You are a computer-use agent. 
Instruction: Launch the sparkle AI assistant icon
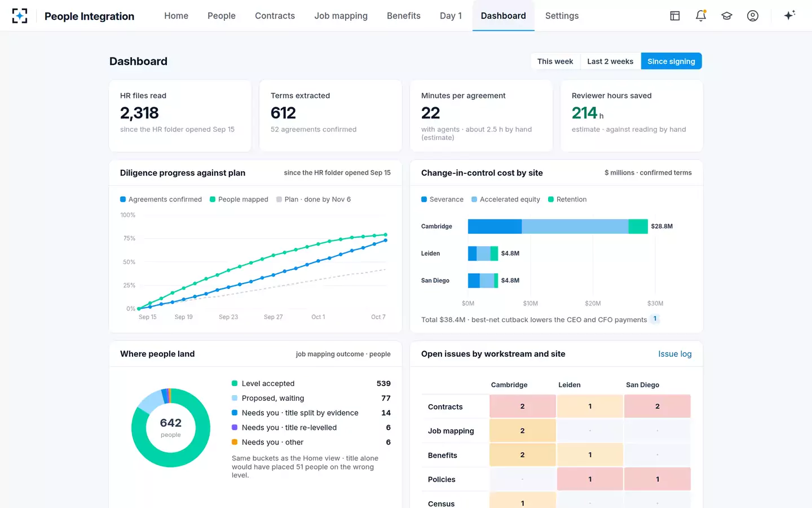coord(789,15)
